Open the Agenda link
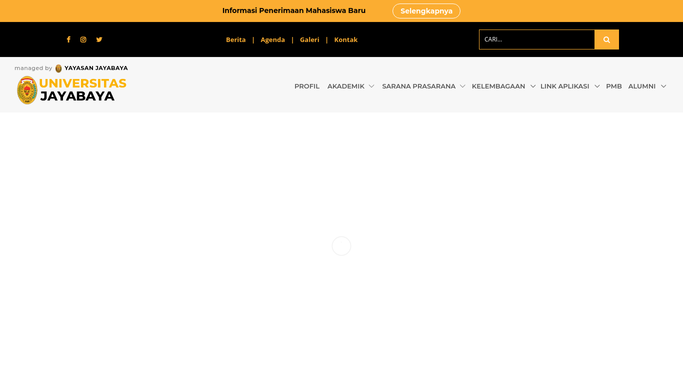 point(273,40)
